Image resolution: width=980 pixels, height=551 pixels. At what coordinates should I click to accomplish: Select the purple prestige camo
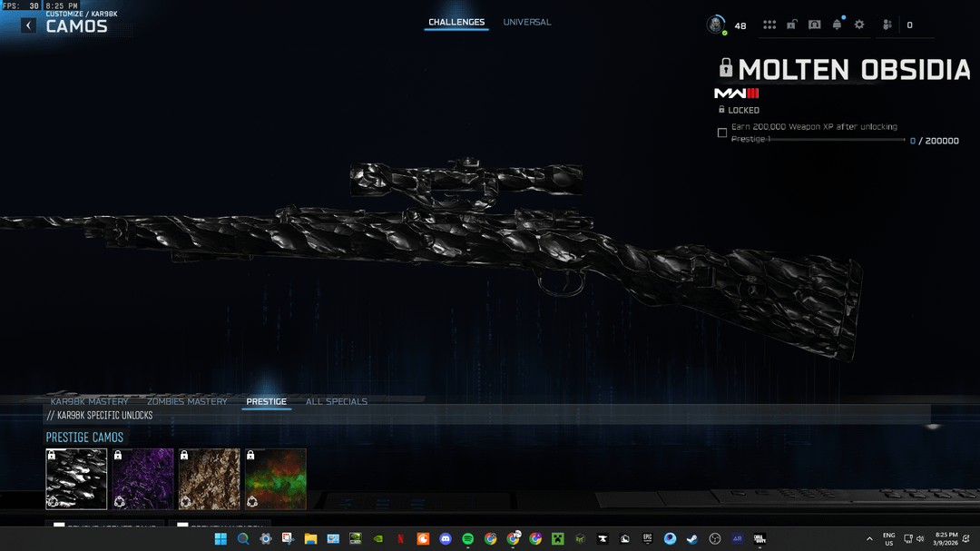(142, 478)
